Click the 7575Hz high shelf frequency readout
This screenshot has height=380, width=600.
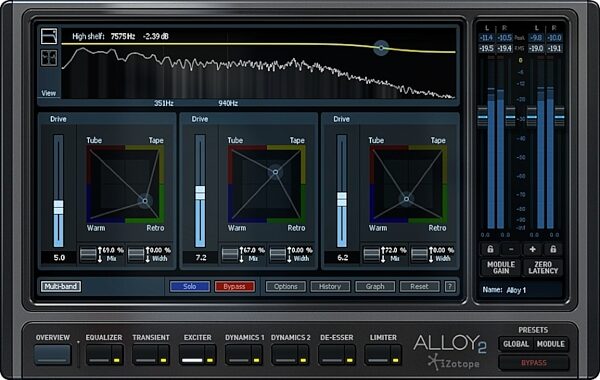pyautogui.click(x=123, y=36)
